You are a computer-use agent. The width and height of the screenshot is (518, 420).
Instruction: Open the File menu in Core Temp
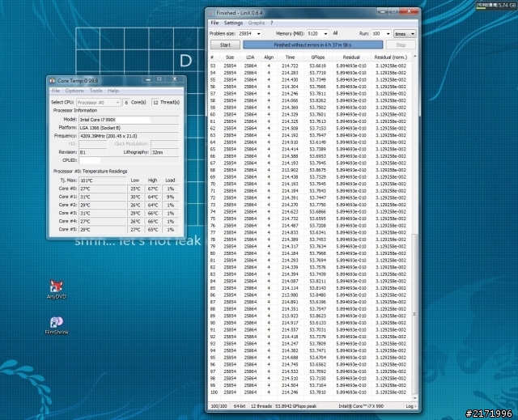(x=56, y=91)
